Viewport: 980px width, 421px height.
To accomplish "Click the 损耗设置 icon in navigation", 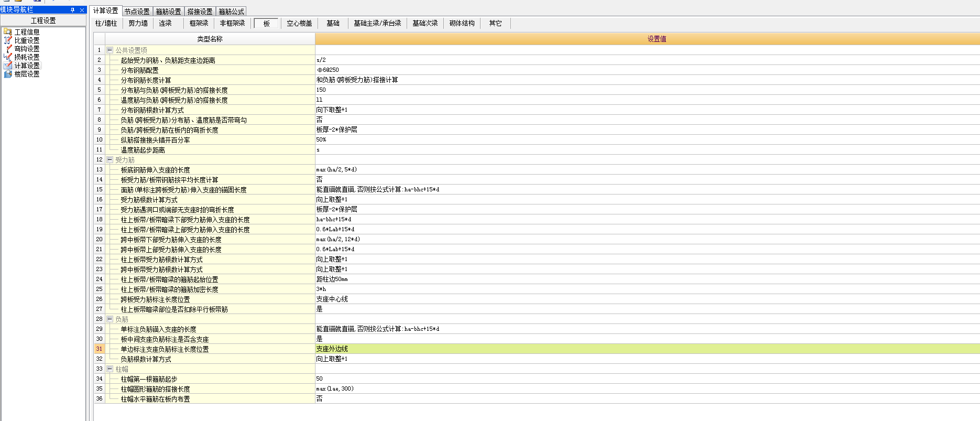I will coord(8,57).
